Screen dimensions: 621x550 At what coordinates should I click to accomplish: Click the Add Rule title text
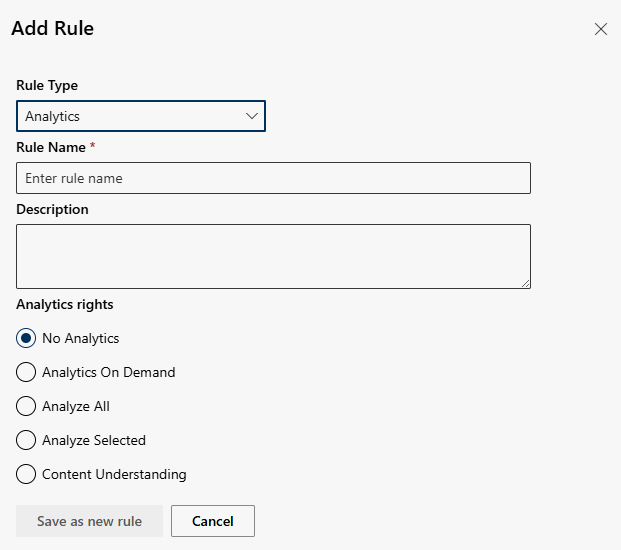(x=53, y=29)
